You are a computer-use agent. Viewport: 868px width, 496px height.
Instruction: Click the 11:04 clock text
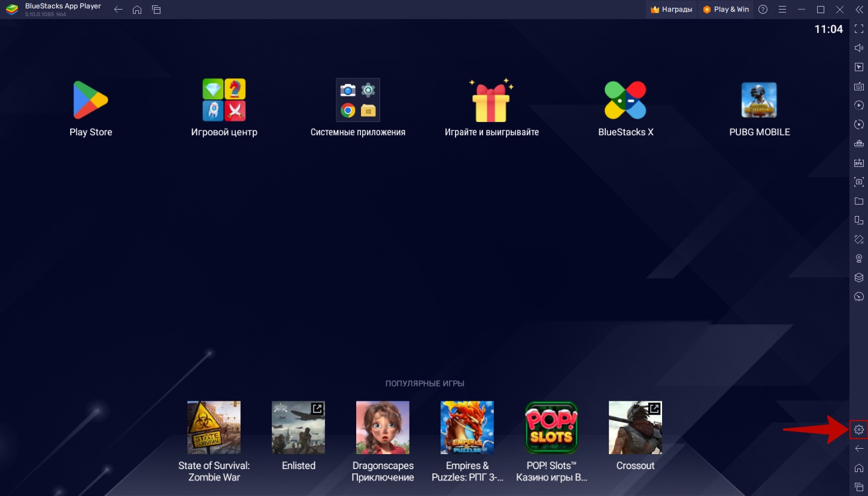coord(828,29)
